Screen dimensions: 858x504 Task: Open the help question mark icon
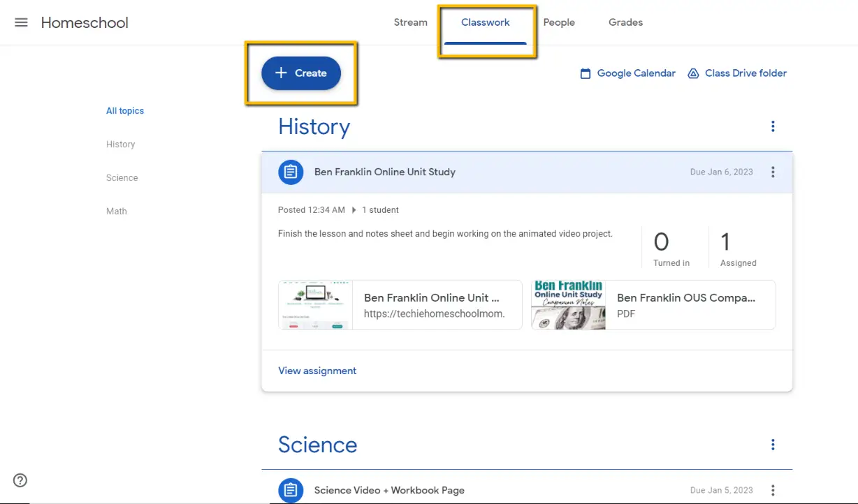[20, 480]
